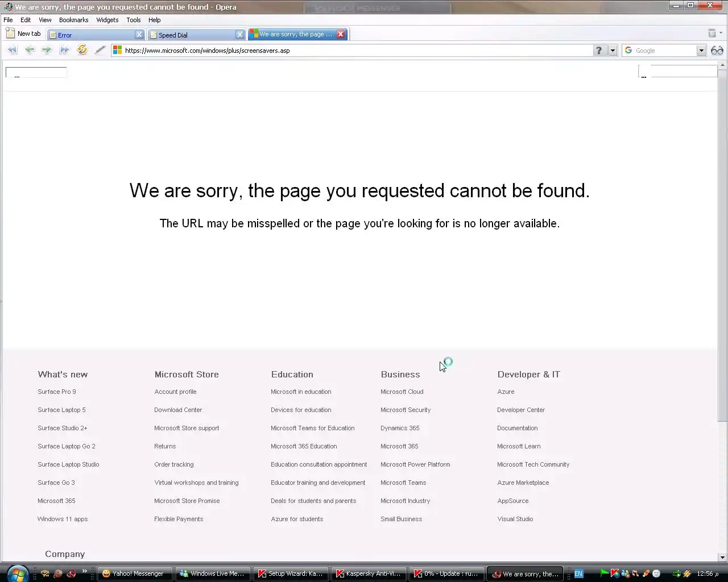Open the Help menu

[x=154, y=20]
